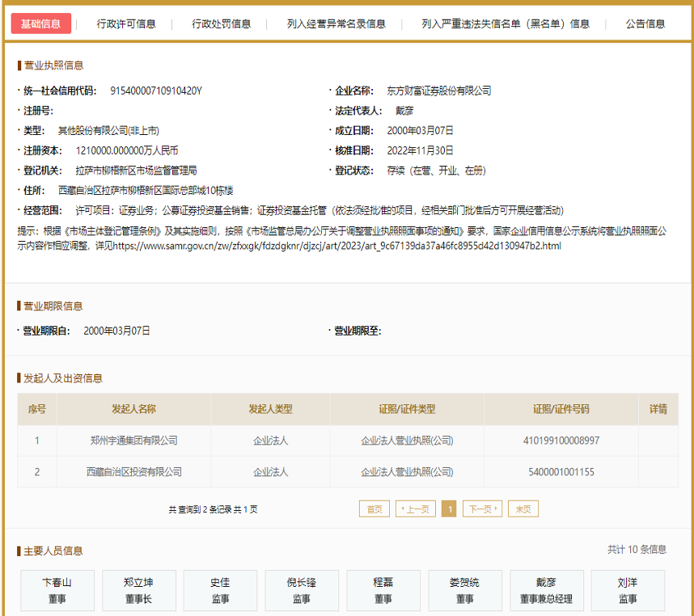
Task: Switch to 公告信息 tab
Action: [x=645, y=24]
